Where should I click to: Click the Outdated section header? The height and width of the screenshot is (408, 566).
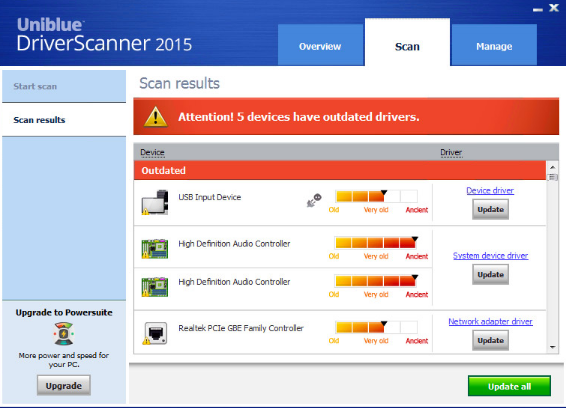coord(340,170)
